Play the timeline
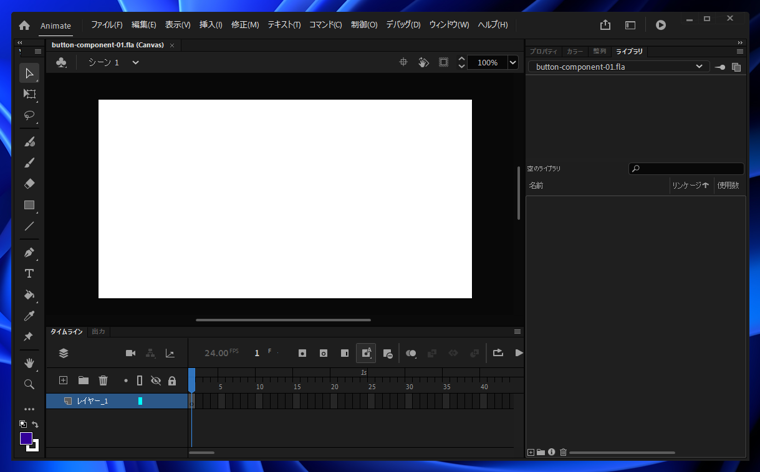 (x=519, y=353)
